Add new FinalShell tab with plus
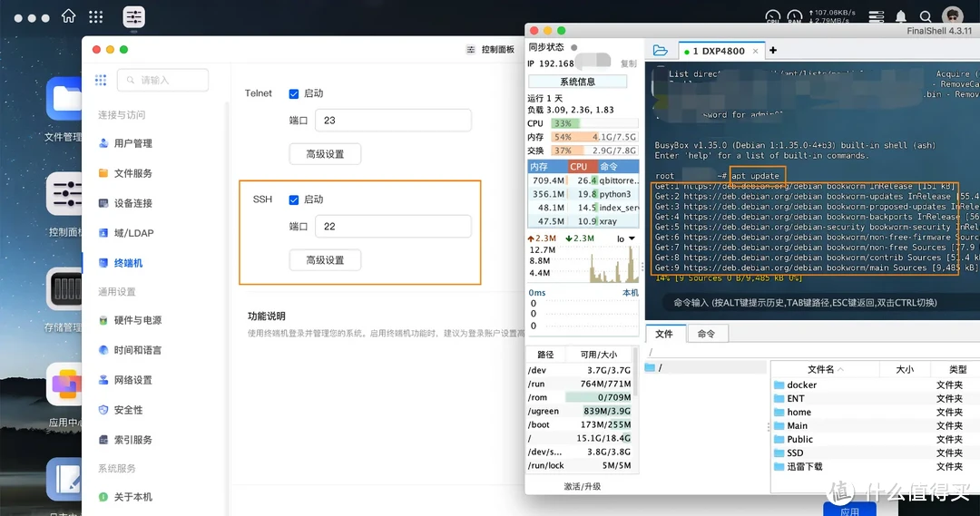This screenshot has height=516, width=980. coord(773,50)
